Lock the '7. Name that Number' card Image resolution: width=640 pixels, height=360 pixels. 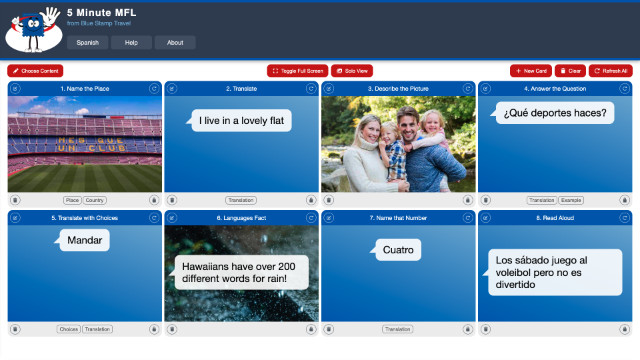click(x=467, y=329)
